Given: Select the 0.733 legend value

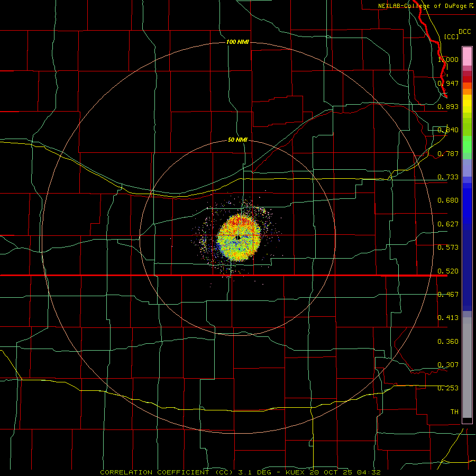Looking at the screenshot, I should (448, 177).
